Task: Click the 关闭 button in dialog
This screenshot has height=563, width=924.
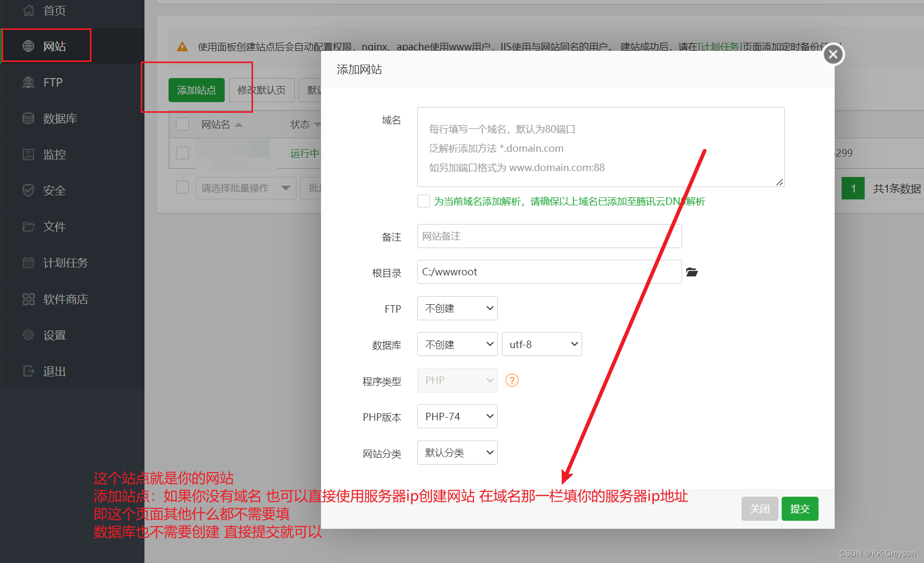Action: (760, 508)
